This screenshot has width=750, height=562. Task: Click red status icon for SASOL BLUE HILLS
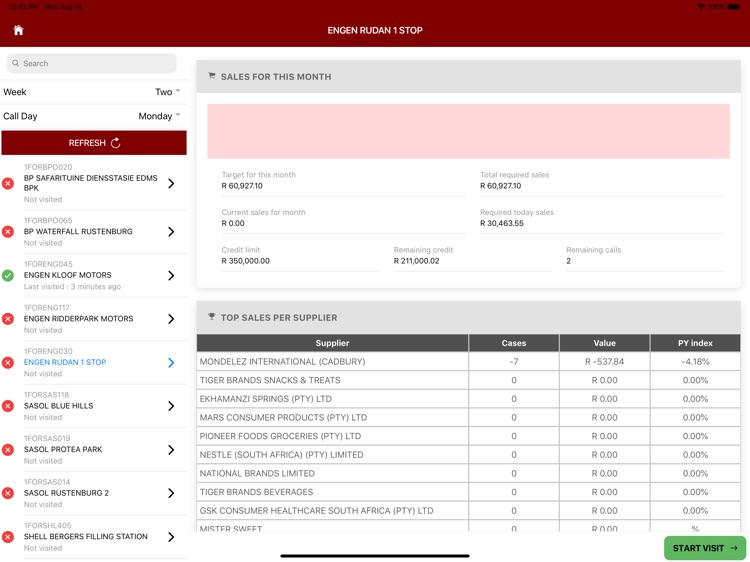(x=8, y=406)
